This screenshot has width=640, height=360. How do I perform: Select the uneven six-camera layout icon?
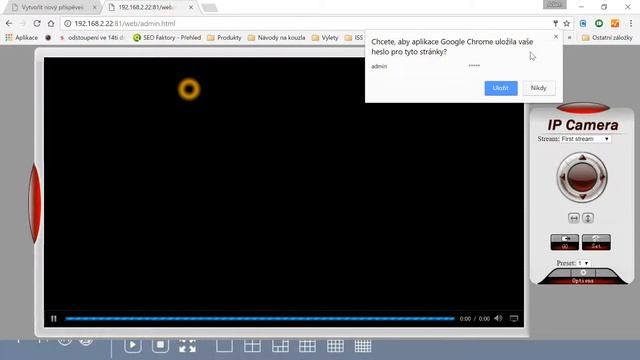click(280, 346)
